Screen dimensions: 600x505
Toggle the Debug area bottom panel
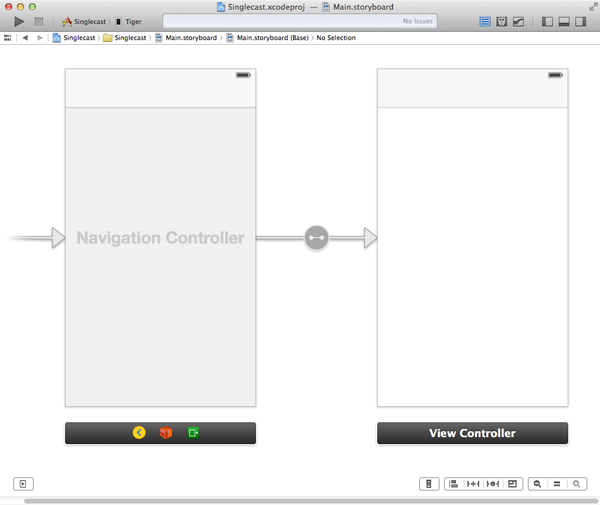point(564,22)
